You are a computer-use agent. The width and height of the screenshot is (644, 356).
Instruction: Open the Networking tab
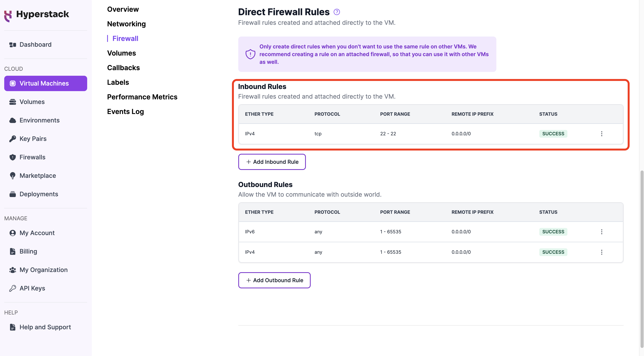pyautogui.click(x=126, y=24)
